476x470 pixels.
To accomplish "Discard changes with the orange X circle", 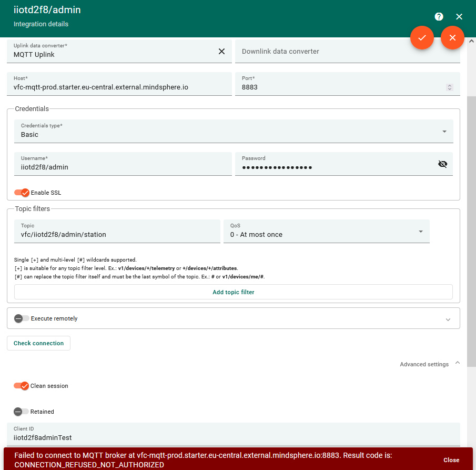I will point(452,37).
